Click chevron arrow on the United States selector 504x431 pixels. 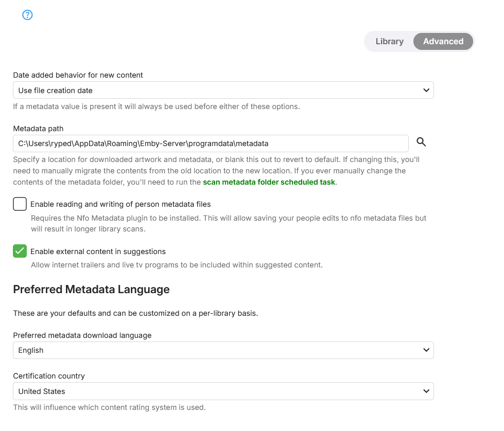coord(426,391)
